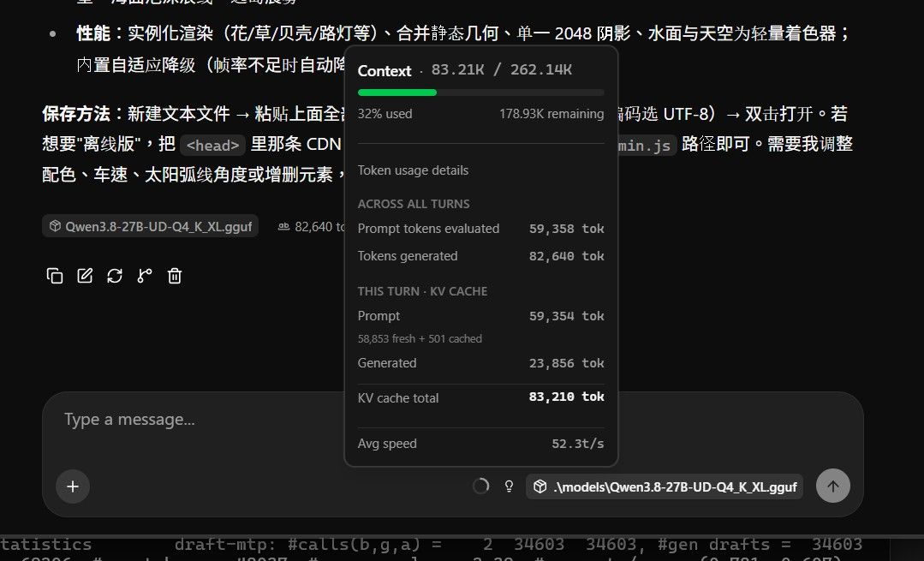
Task: Select the Prompt tokens evaluated label
Action: click(x=428, y=229)
